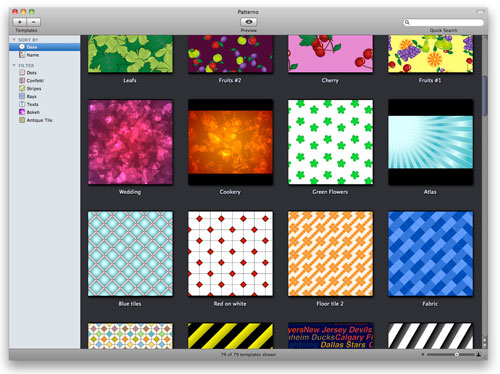Select the Cookery template thumbnail

[x=230, y=142]
